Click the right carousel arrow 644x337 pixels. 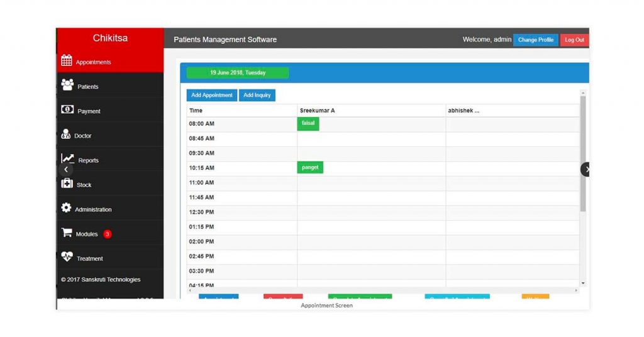(x=586, y=169)
